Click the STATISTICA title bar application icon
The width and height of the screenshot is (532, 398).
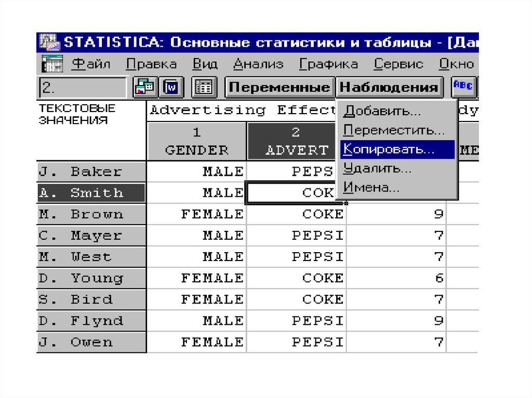[50, 43]
